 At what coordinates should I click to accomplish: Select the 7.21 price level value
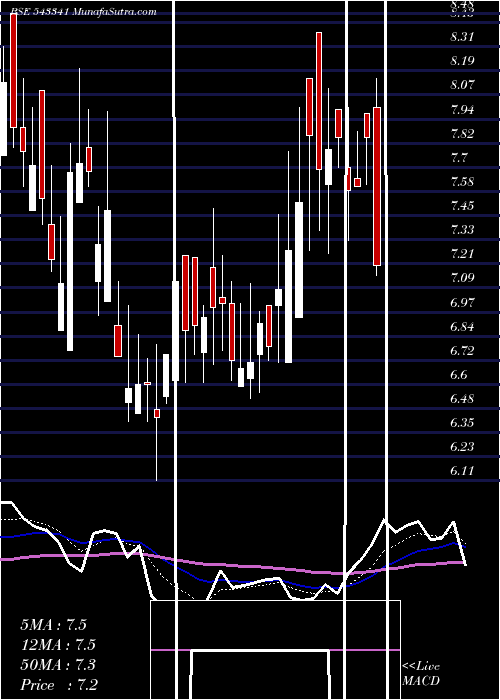tap(462, 254)
